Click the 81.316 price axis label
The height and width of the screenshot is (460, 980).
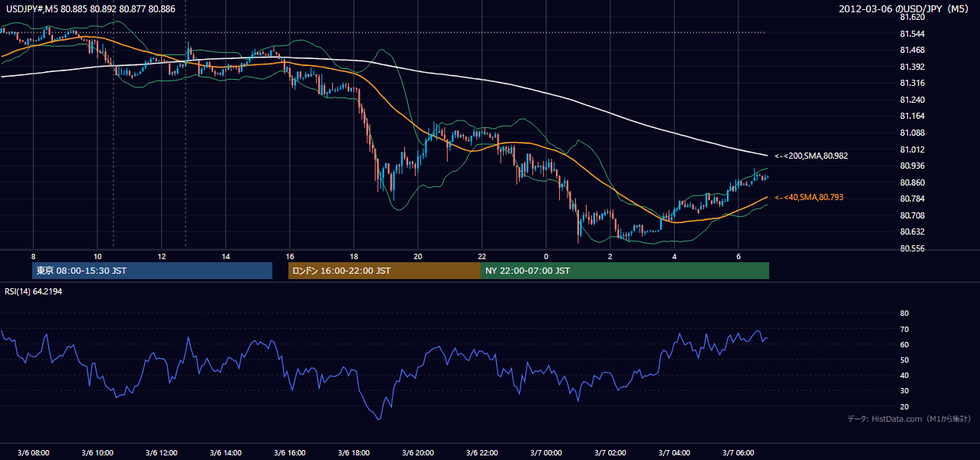(x=911, y=83)
